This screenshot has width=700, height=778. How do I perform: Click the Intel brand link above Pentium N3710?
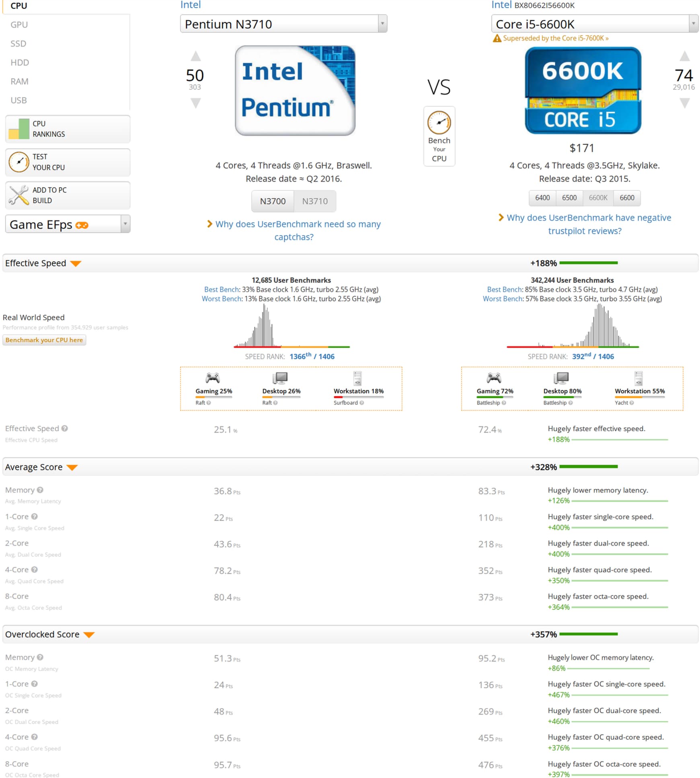click(191, 5)
